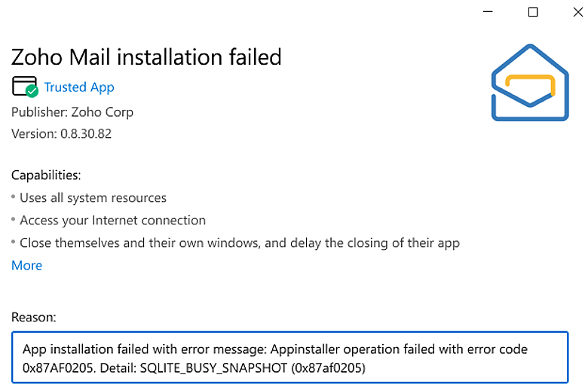
Task: Maximize the installer window
Action: 533,12
